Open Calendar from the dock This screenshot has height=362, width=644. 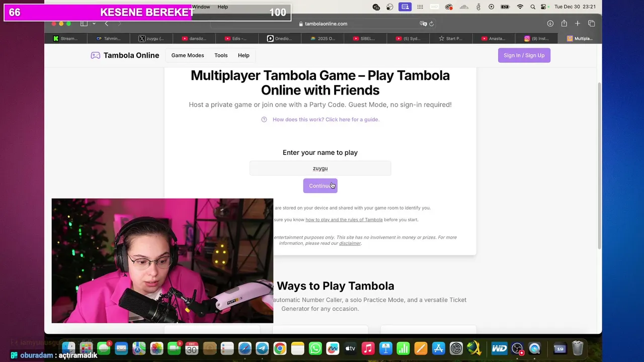tap(192, 348)
